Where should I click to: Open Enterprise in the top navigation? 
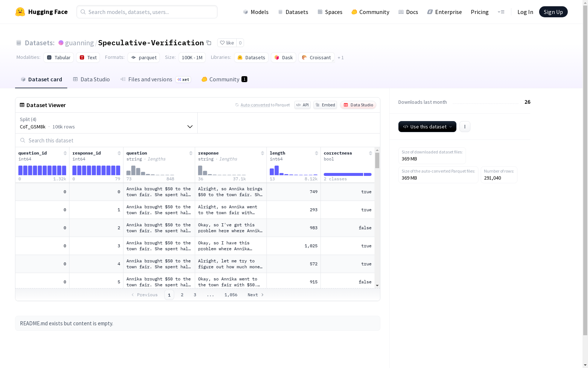coord(444,12)
